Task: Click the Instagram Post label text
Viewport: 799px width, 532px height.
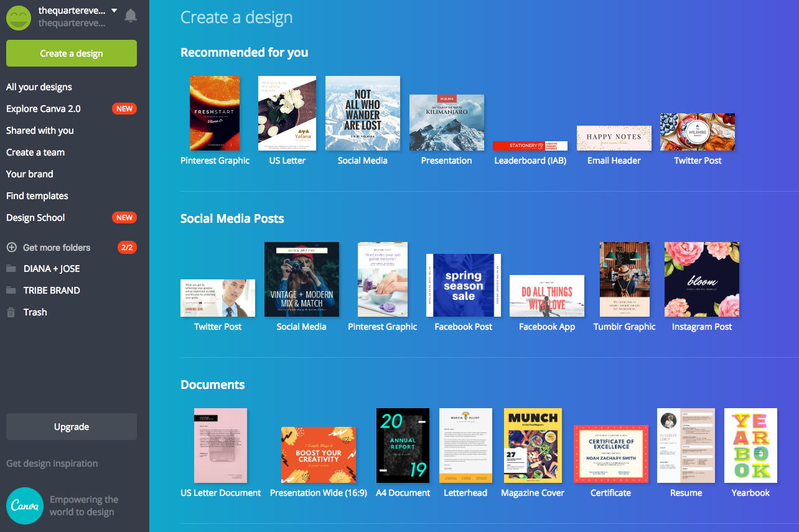Action: (702, 327)
